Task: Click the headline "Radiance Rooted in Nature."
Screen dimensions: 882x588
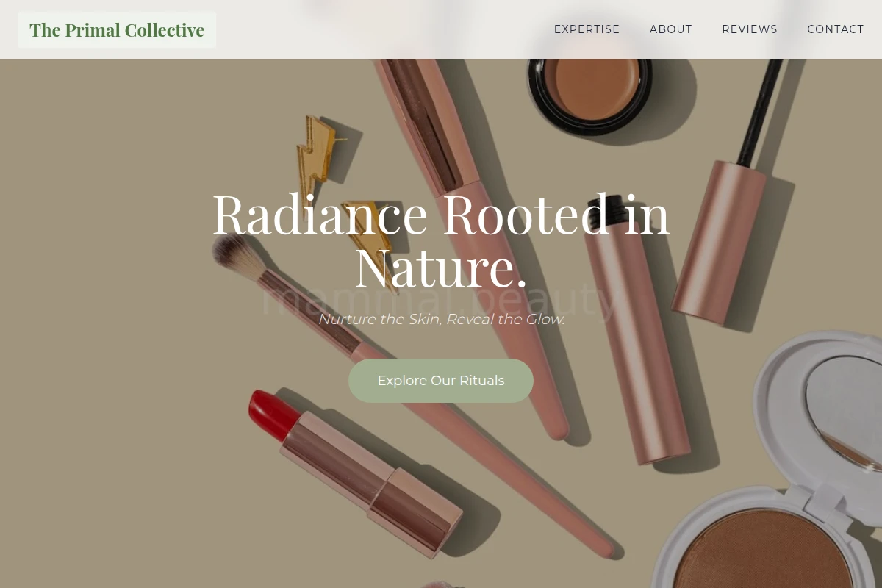Action: point(441,241)
